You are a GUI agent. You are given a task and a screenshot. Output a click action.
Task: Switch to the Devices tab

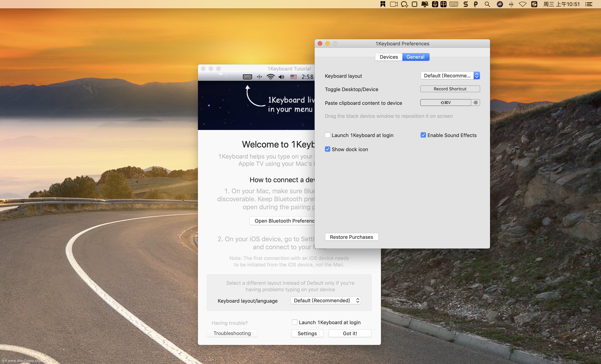pyautogui.click(x=389, y=57)
